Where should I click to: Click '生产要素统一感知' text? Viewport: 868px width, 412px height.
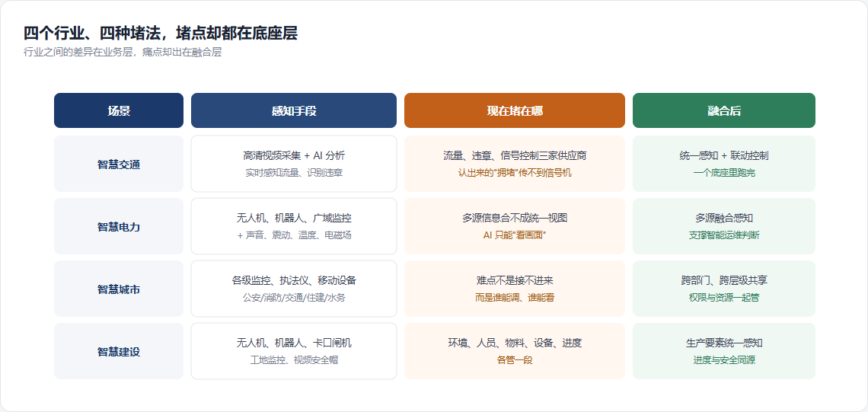724,343
